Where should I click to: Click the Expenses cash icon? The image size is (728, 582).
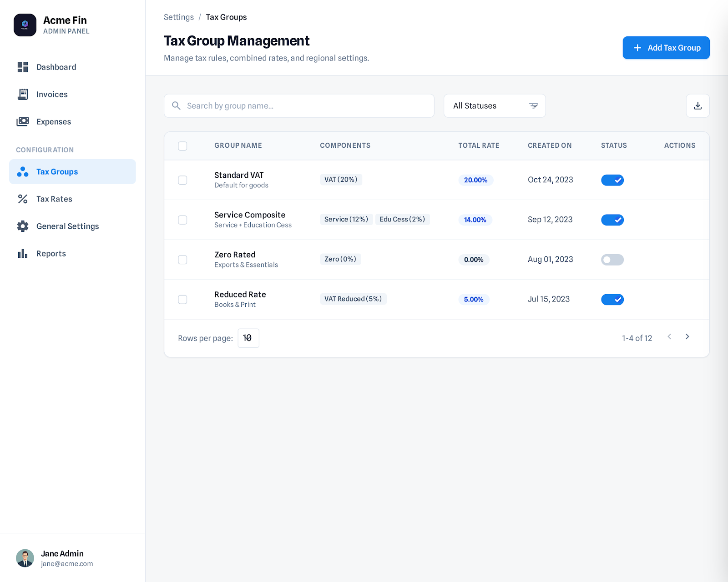(x=23, y=122)
